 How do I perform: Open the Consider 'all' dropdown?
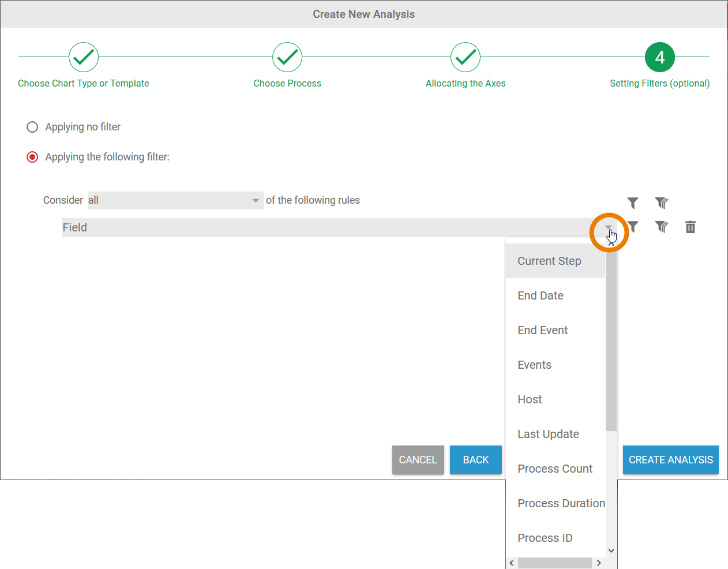tap(175, 200)
